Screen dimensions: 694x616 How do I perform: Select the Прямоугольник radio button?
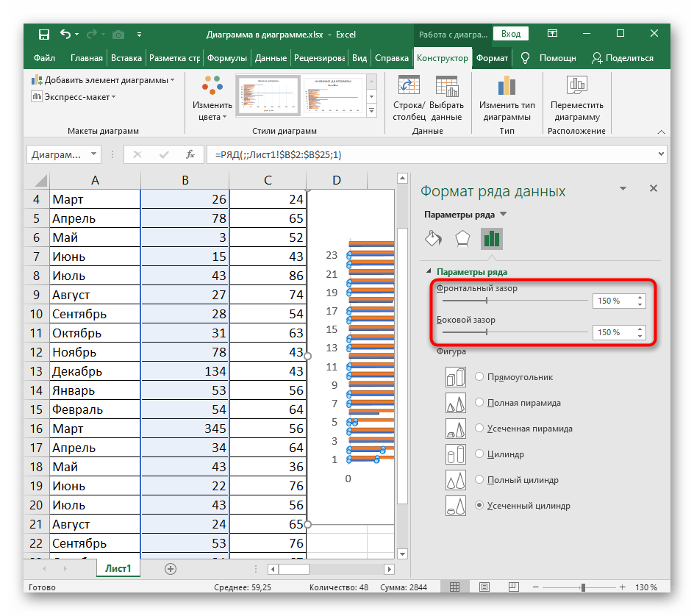coord(479,377)
